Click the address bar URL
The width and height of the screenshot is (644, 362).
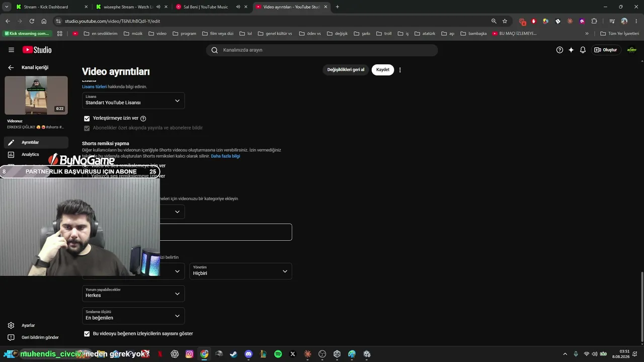point(113,21)
